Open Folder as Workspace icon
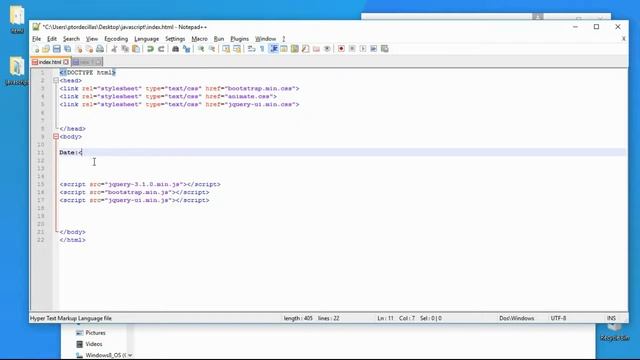Screen dimensions: 640x360 coord(316,49)
